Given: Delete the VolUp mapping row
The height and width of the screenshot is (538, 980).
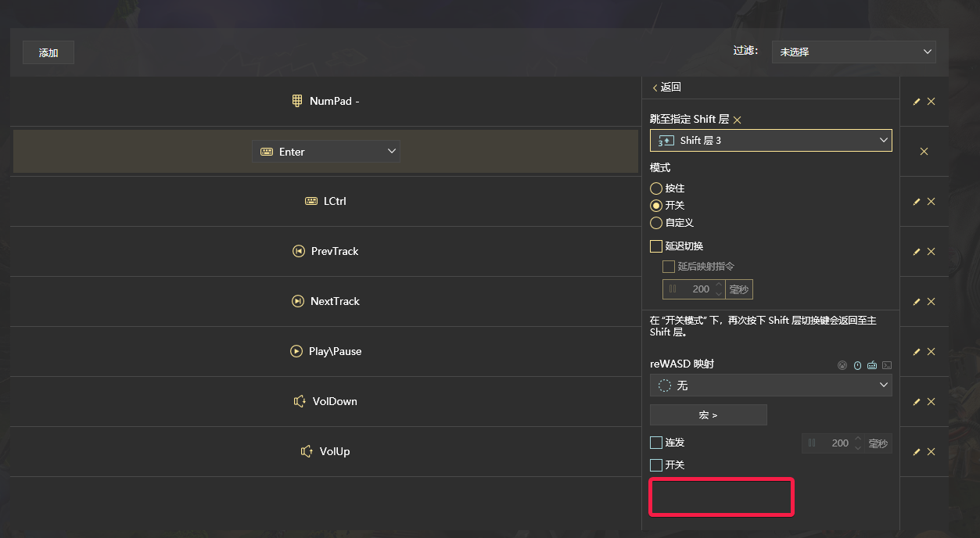Looking at the screenshot, I should (x=932, y=452).
